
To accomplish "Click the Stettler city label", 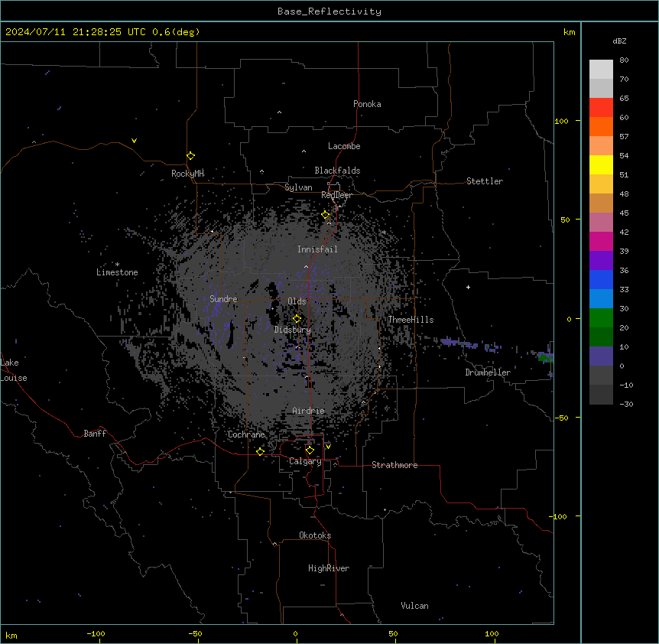I will pyautogui.click(x=485, y=181).
